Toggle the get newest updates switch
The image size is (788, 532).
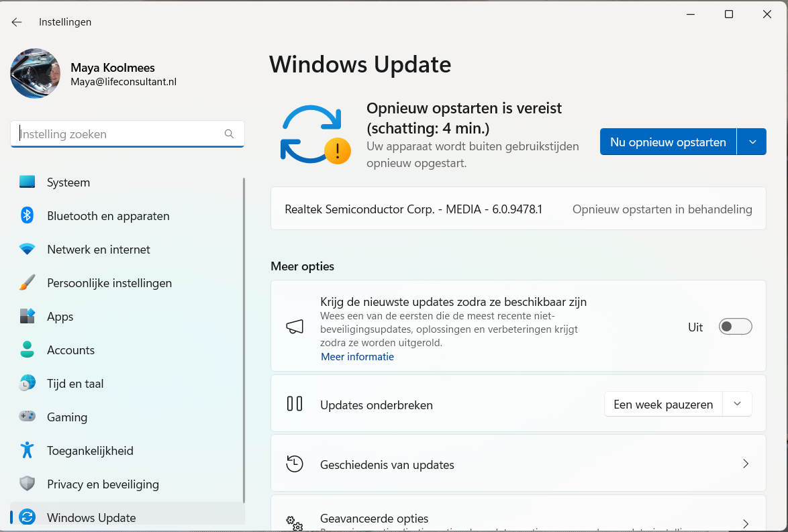[x=735, y=327]
